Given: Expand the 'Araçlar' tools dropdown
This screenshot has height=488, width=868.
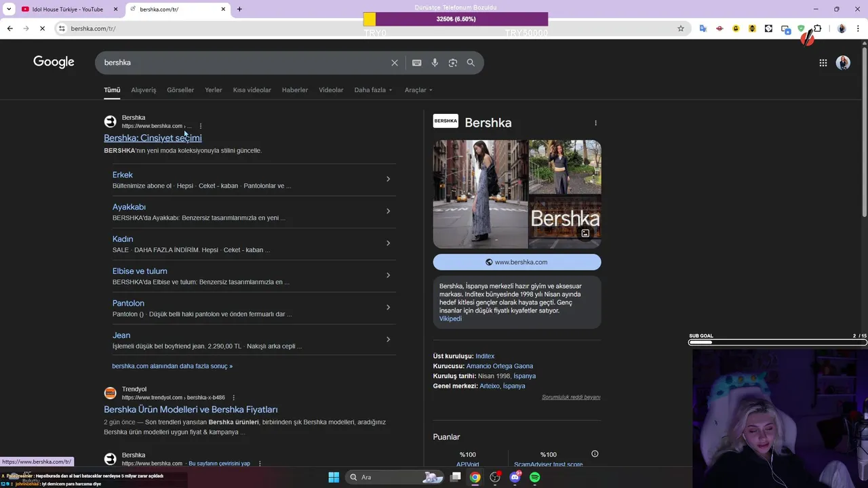Looking at the screenshot, I should click(418, 90).
